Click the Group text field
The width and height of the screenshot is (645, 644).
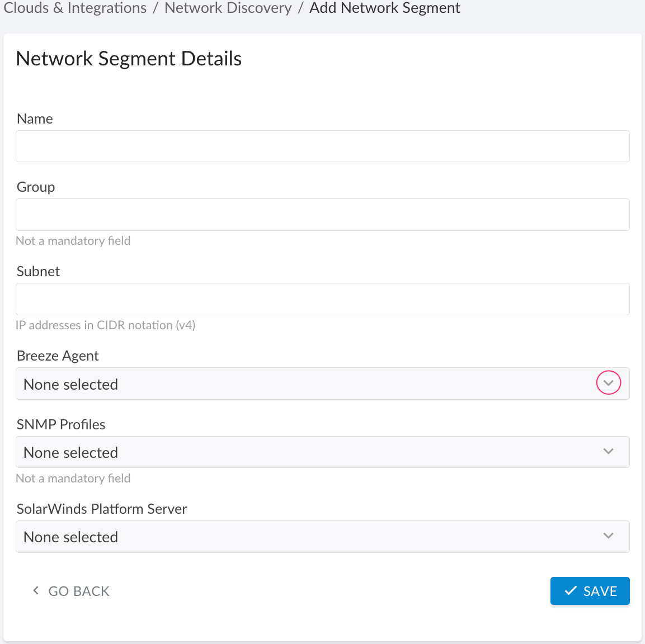tap(322, 214)
